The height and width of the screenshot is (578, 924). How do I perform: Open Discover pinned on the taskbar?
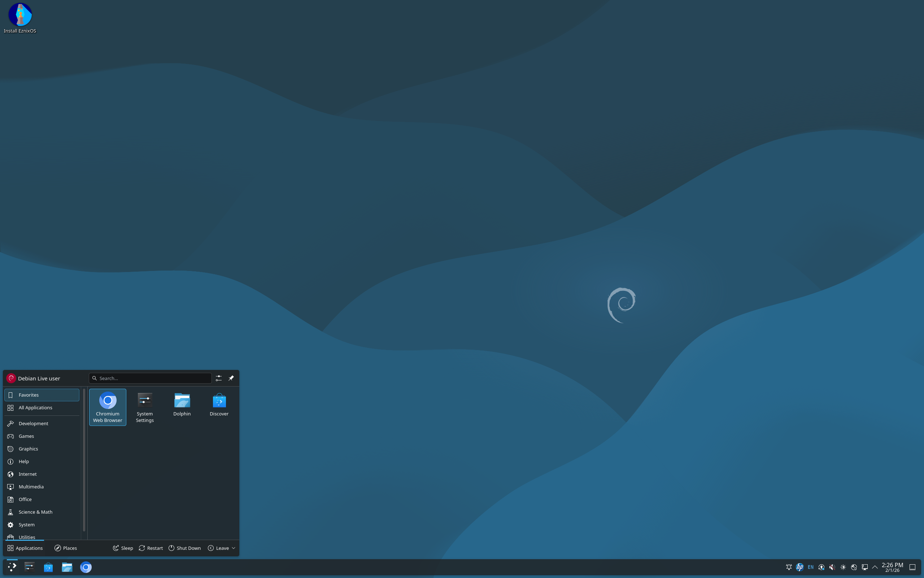click(x=48, y=567)
